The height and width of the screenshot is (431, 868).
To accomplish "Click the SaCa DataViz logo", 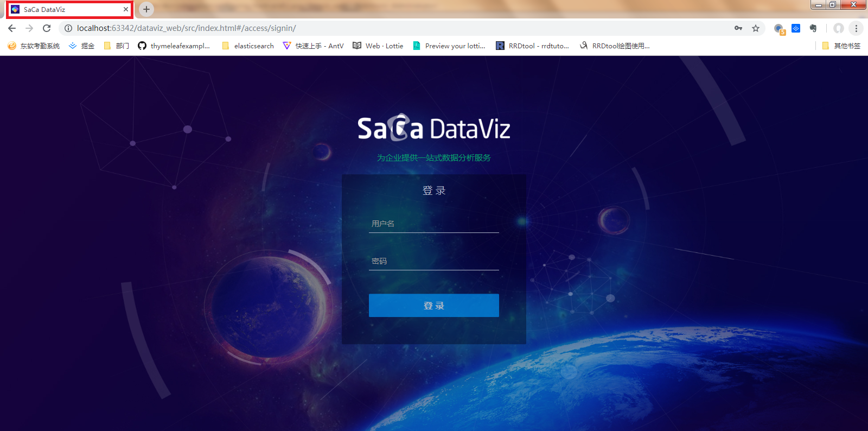I will [x=434, y=128].
